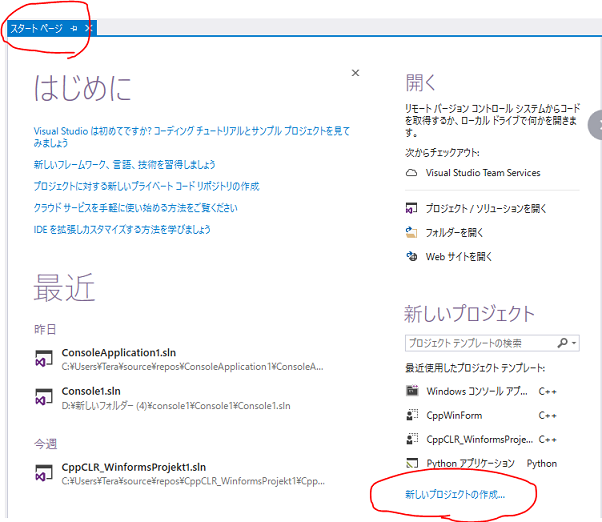Image resolution: width=602 pixels, height=522 pixels.
Task: Open 新しいフレームワーク、言語、技術を習得しましょう link
Action: pyautogui.click(x=124, y=165)
